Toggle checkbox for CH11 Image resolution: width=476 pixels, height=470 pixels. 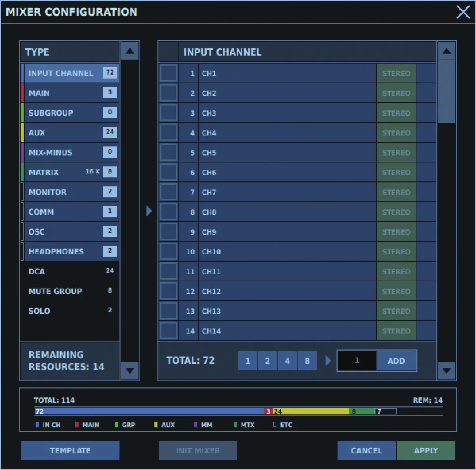[x=169, y=272]
